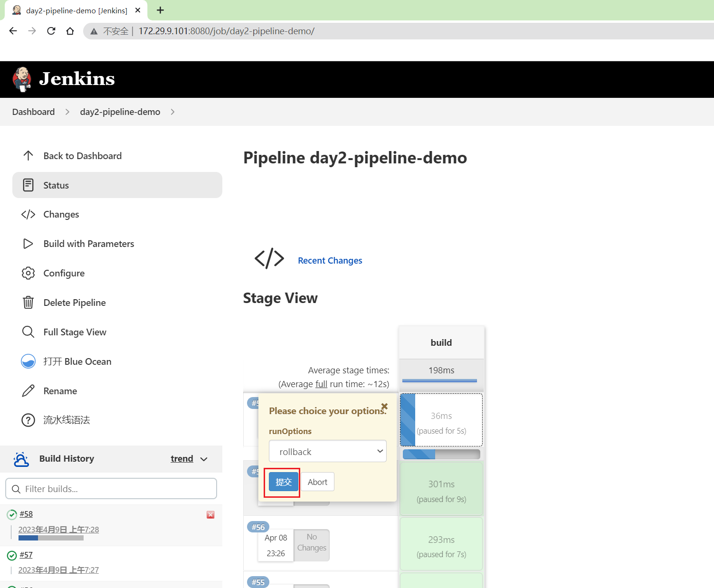Open build #58 timestamp link
This screenshot has height=588, width=714.
coord(58,530)
